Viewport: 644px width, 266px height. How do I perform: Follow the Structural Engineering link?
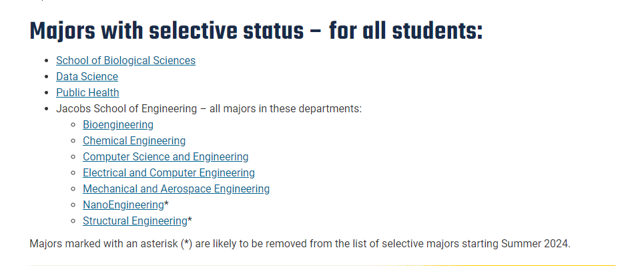point(135,221)
